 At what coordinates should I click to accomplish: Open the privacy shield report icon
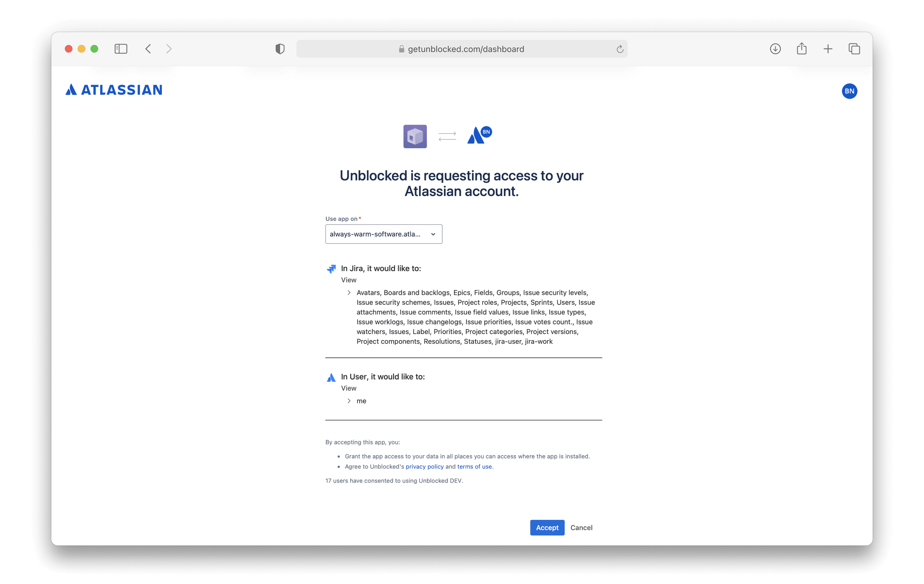[280, 49]
